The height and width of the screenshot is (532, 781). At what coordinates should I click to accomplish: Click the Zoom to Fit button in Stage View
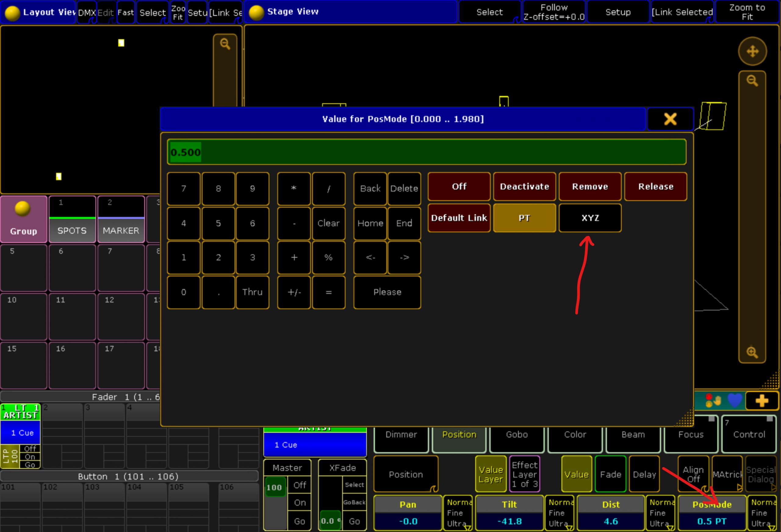click(x=747, y=12)
